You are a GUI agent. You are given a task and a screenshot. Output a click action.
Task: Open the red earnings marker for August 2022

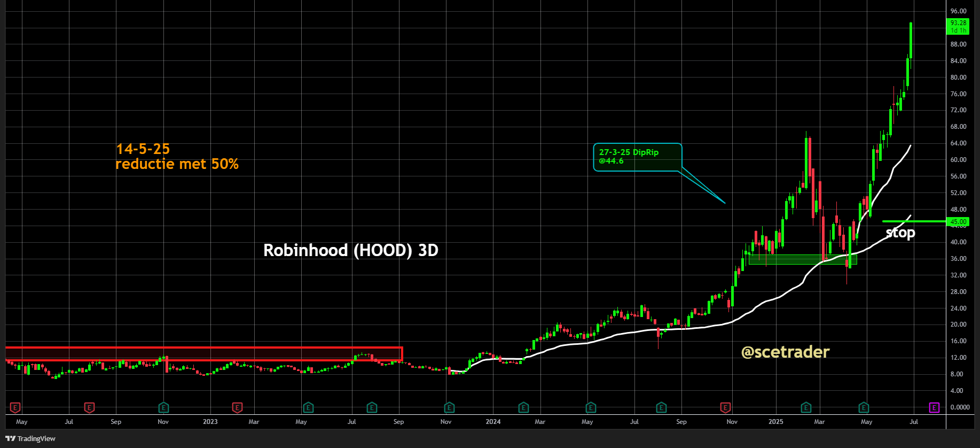click(x=89, y=408)
